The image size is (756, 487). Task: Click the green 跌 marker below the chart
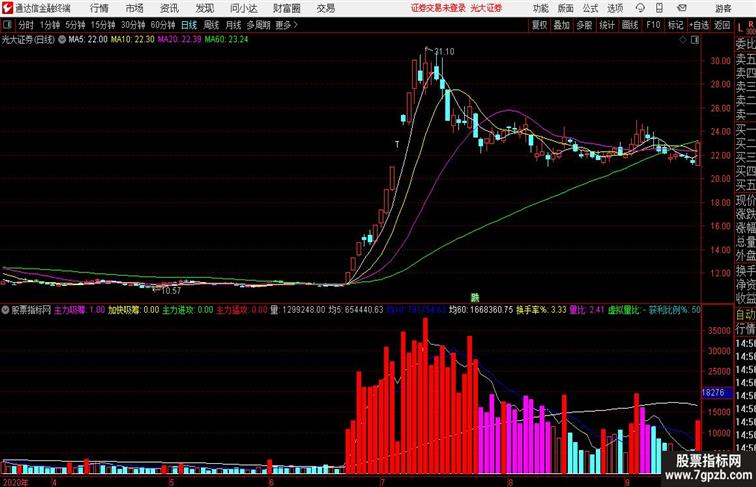click(475, 298)
